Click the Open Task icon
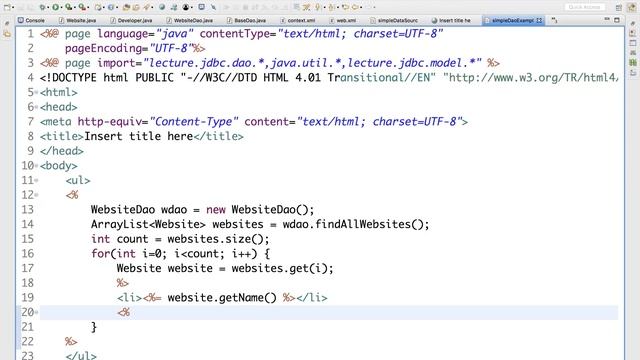This screenshot has height=360, width=640. tap(136, 7)
